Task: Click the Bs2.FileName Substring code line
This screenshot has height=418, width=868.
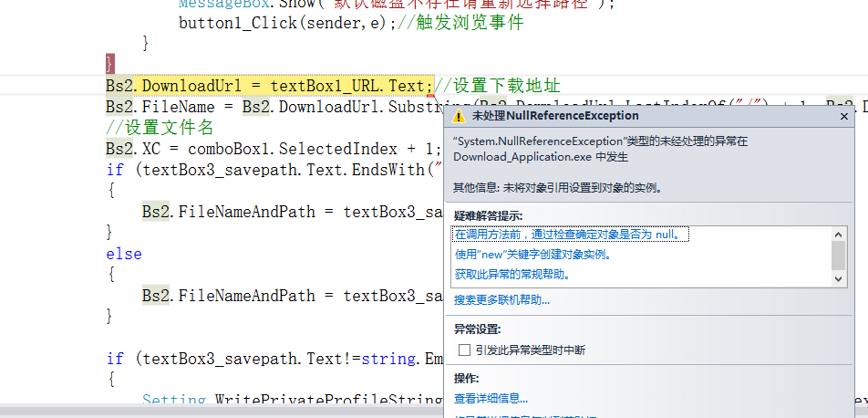Action: pyautogui.click(x=275, y=107)
